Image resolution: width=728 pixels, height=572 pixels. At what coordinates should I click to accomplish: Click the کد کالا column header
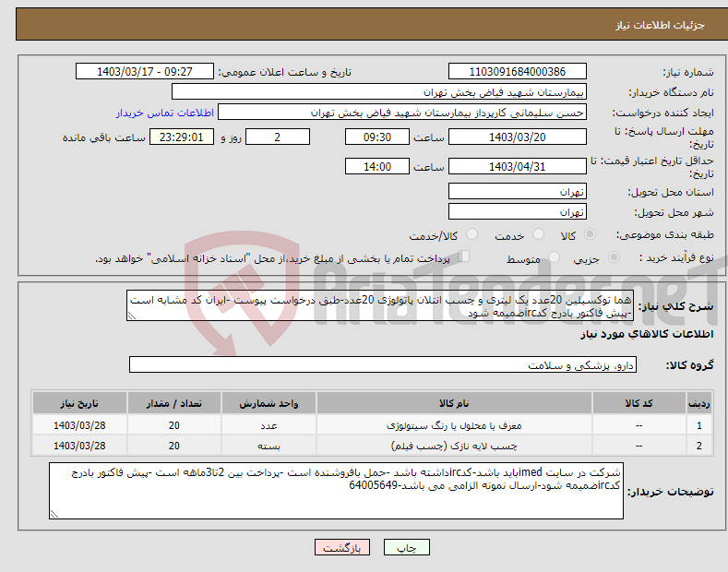tap(638, 403)
